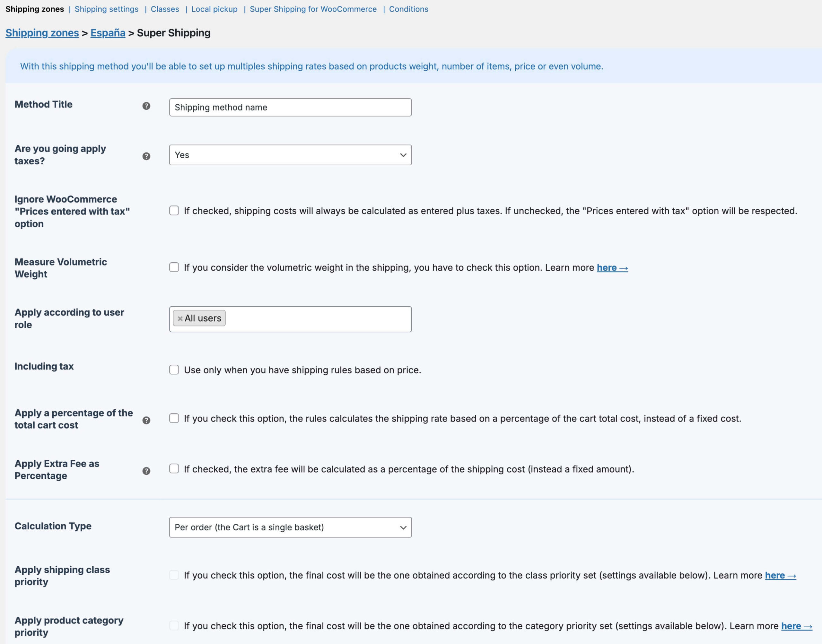
Task: Expand the Calculation Type dropdown
Action: (290, 527)
